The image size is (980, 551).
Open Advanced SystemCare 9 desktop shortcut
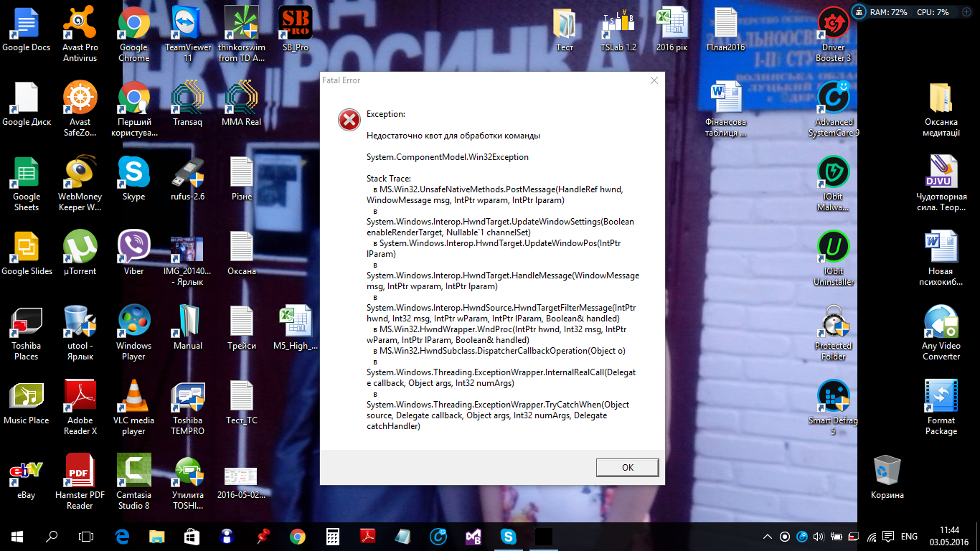coord(834,108)
